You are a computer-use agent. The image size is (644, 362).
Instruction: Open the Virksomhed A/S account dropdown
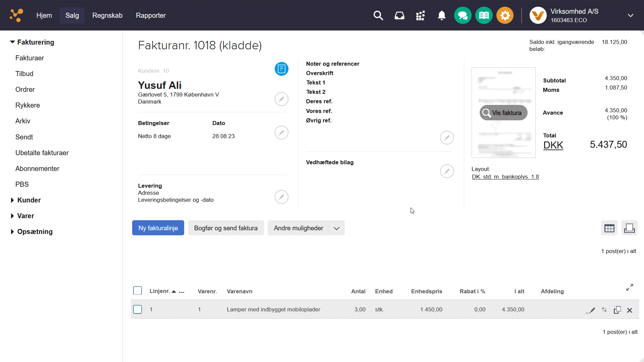[630, 15]
